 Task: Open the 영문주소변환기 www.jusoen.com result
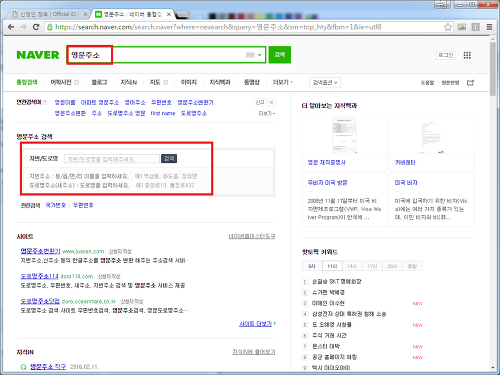pyautogui.click(x=40, y=251)
